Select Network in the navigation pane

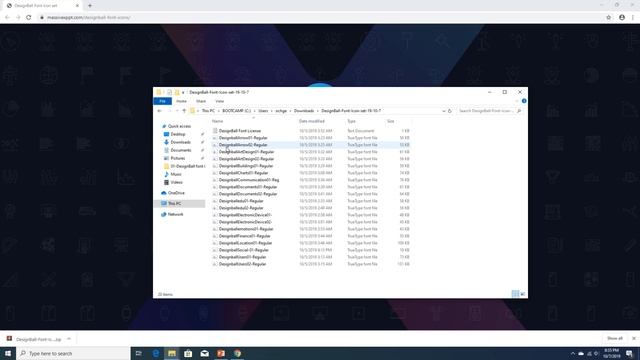(x=176, y=214)
